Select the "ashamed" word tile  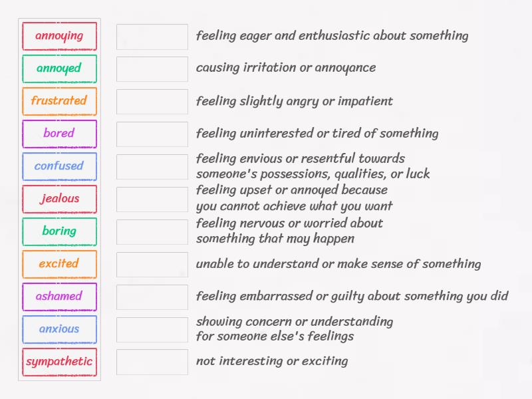coord(59,297)
